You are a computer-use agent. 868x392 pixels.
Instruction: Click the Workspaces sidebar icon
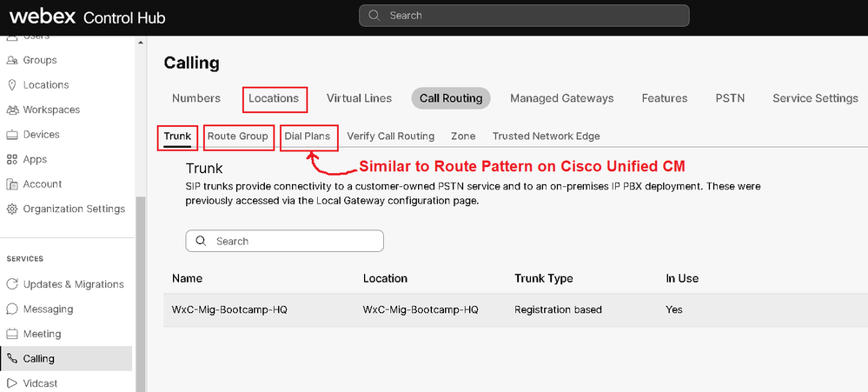coord(11,110)
